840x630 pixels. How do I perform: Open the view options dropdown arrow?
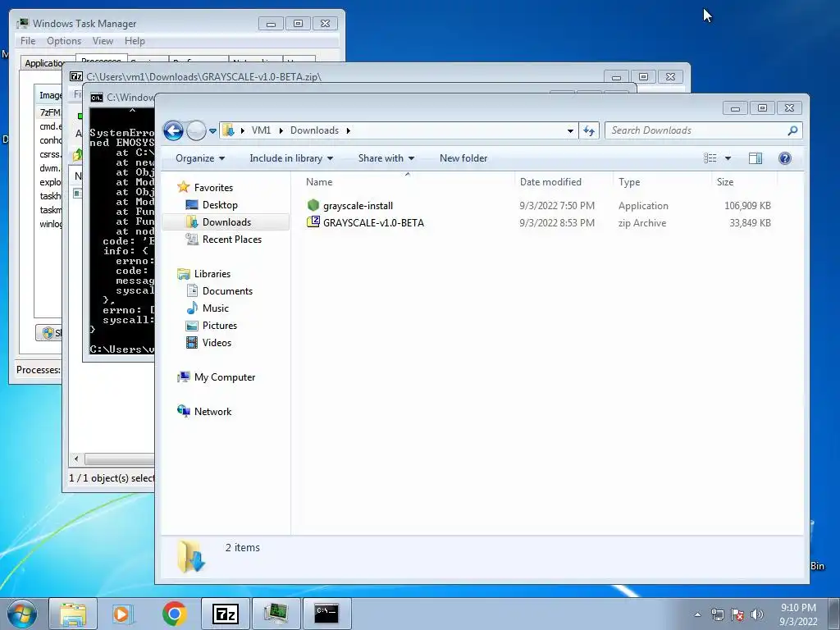coord(728,158)
